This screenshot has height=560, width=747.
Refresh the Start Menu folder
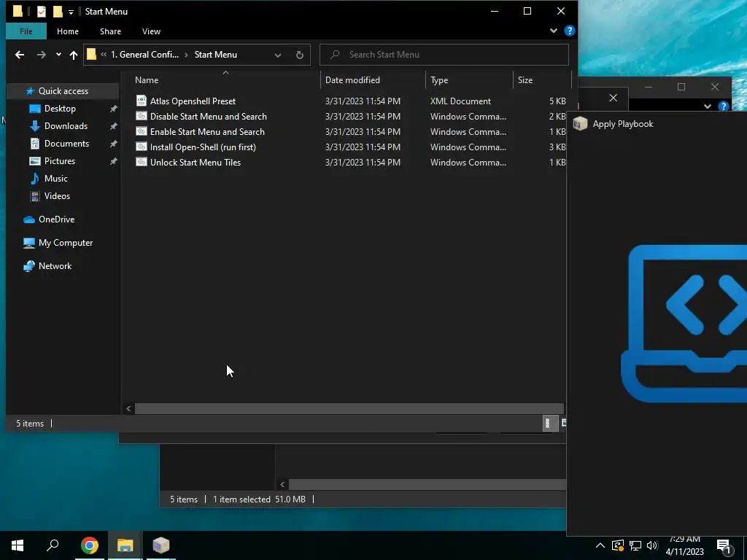[x=300, y=55]
